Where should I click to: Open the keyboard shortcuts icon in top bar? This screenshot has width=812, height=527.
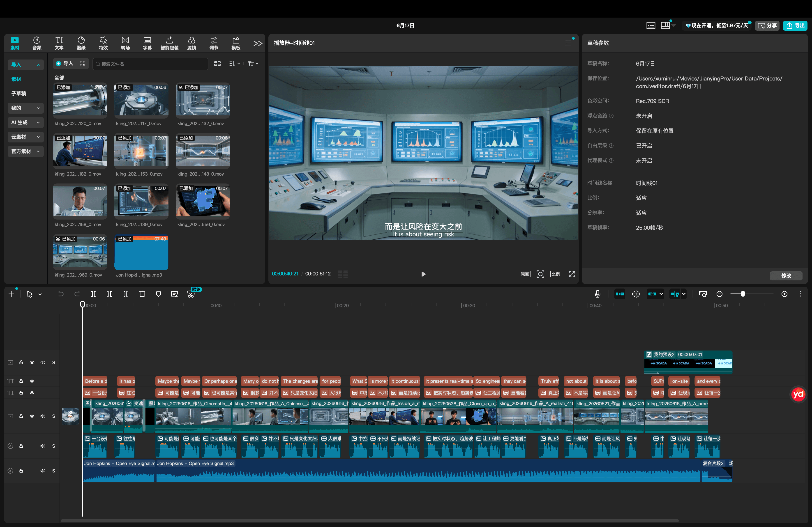point(651,25)
